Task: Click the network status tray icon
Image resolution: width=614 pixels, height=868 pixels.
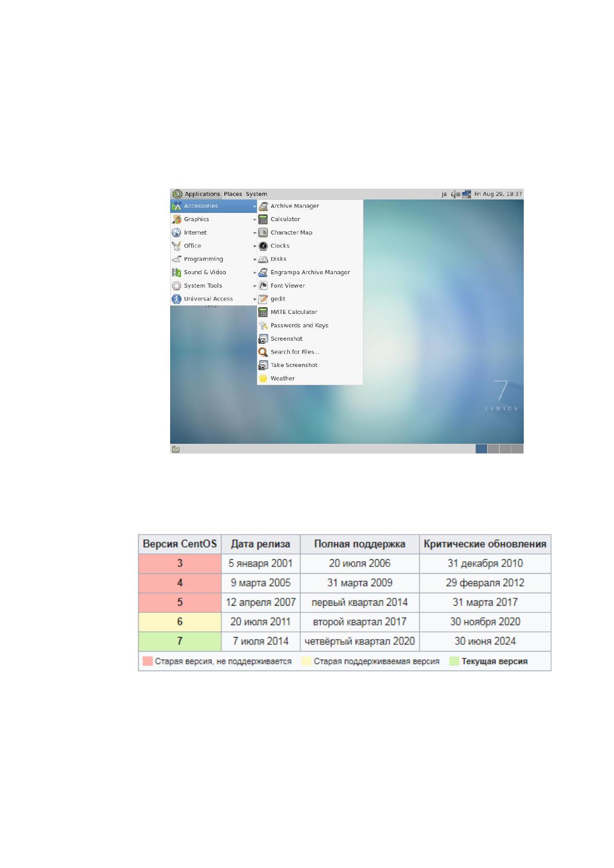Action: point(467,194)
